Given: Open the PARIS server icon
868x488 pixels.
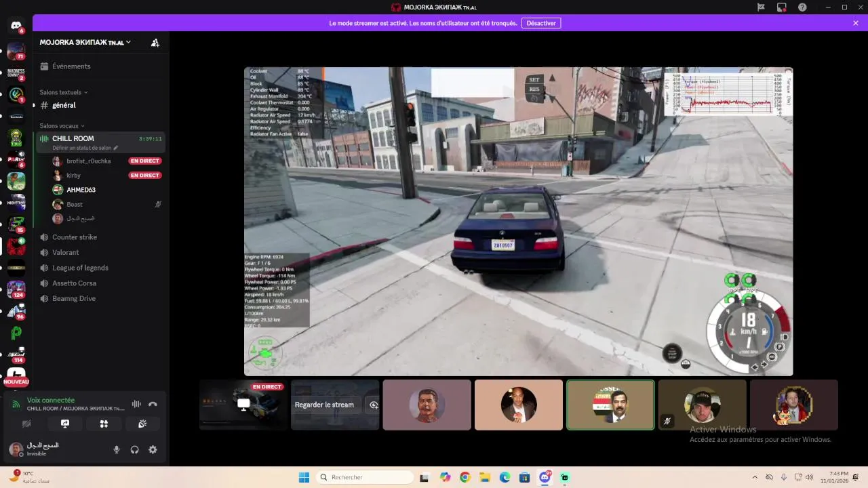Looking at the screenshot, I should pyautogui.click(x=16, y=160).
